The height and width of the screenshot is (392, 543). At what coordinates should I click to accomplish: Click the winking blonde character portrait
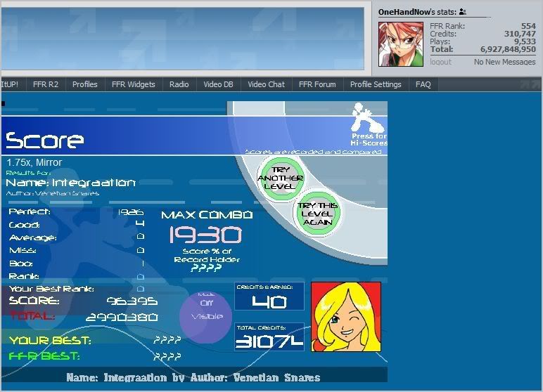345,317
